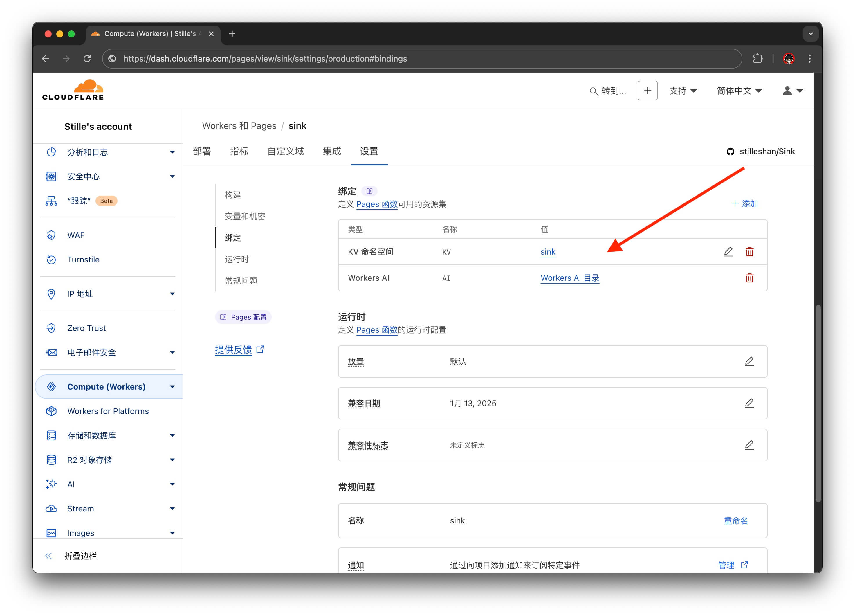Select the 设置 tab

click(369, 151)
